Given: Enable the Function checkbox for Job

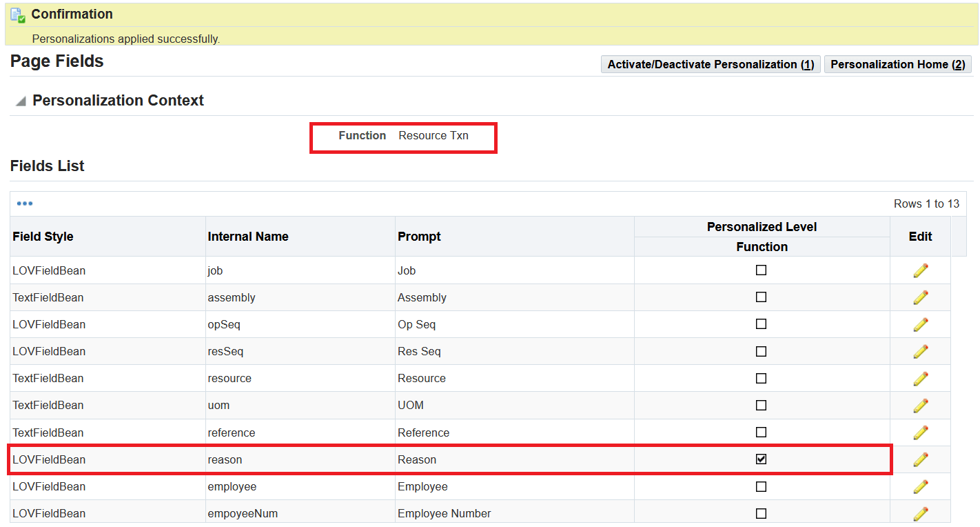Looking at the screenshot, I should (761, 270).
